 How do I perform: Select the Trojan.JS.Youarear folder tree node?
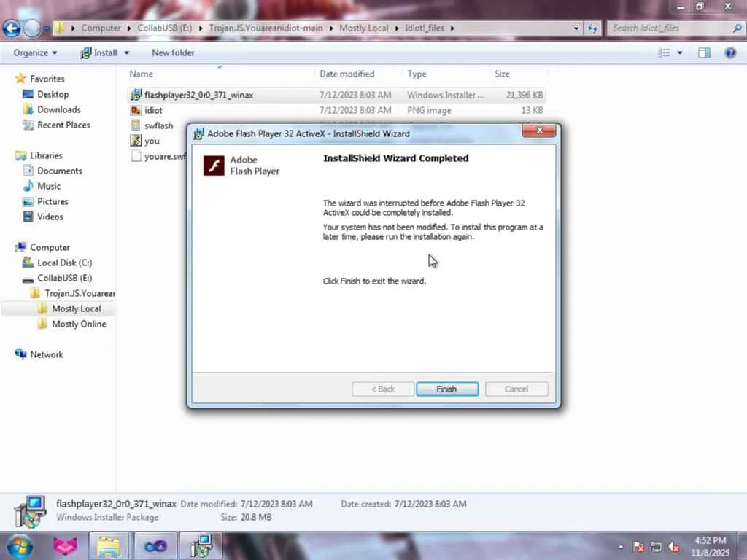point(80,293)
